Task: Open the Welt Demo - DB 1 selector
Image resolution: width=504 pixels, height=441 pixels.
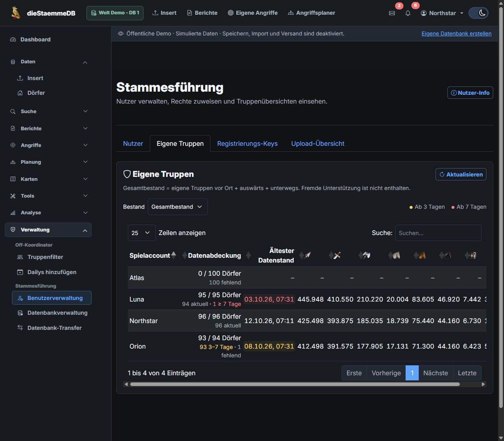Action: [115, 13]
